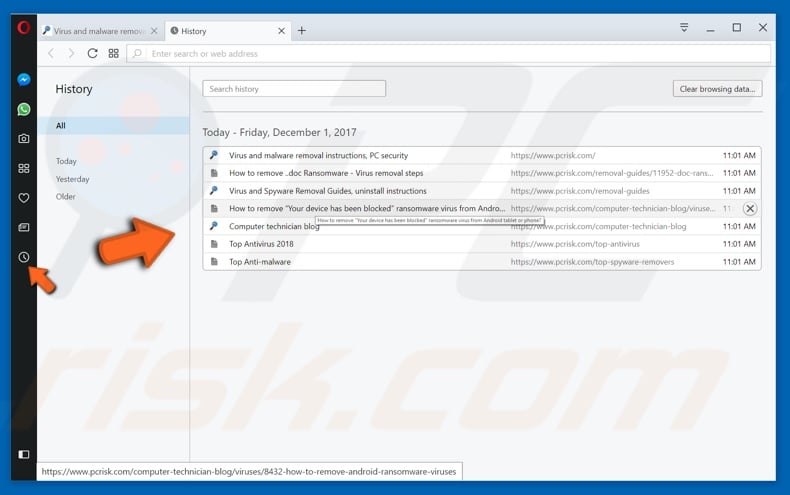This screenshot has height=495, width=790.
Task: Switch to Virus and malware removal tab
Action: coord(100,31)
